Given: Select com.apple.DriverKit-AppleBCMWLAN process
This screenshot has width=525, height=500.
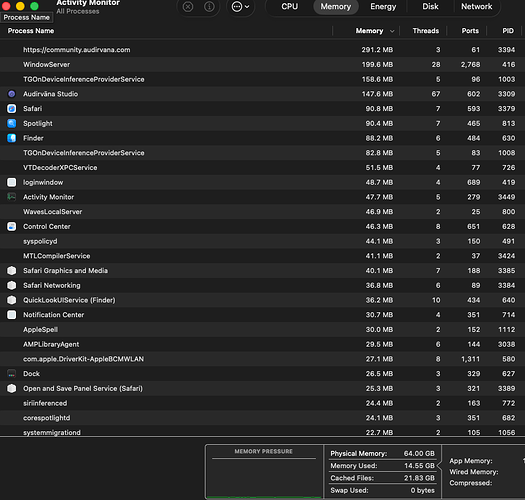Looking at the screenshot, I should 262,359.
